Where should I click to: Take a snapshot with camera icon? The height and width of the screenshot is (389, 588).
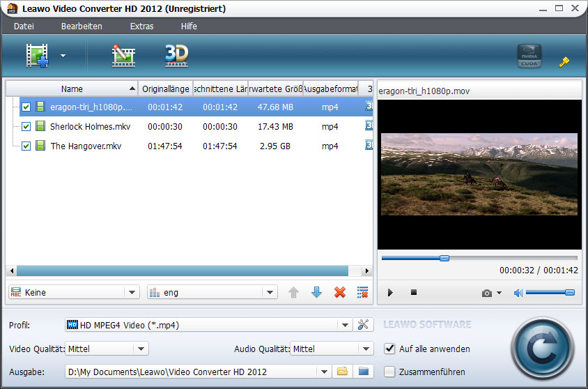[x=487, y=293]
